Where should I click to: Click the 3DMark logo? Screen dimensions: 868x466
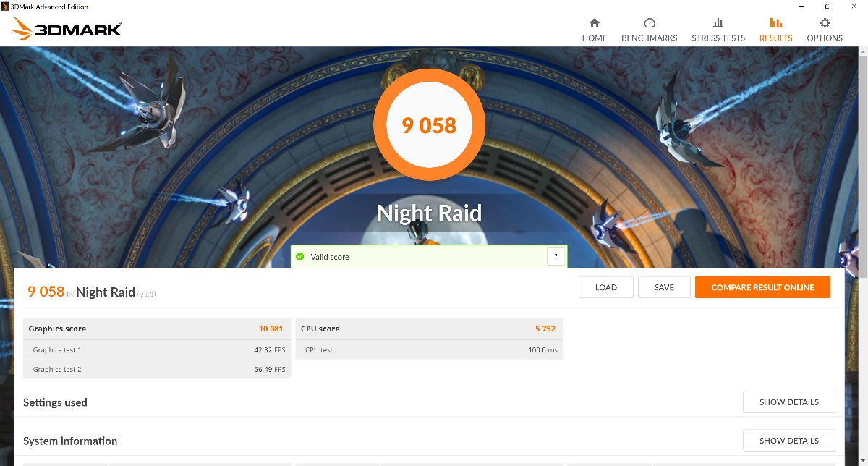tap(67, 28)
